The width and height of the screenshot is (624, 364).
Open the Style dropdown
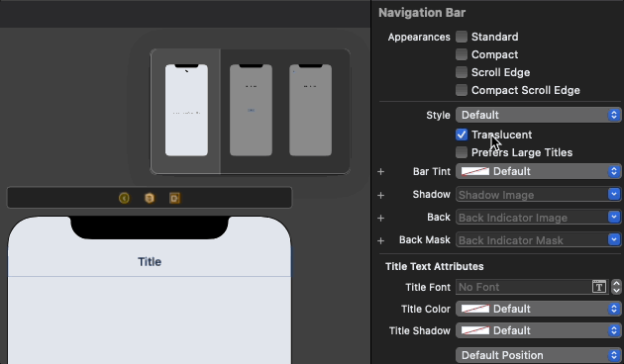[x=538, y=115]
